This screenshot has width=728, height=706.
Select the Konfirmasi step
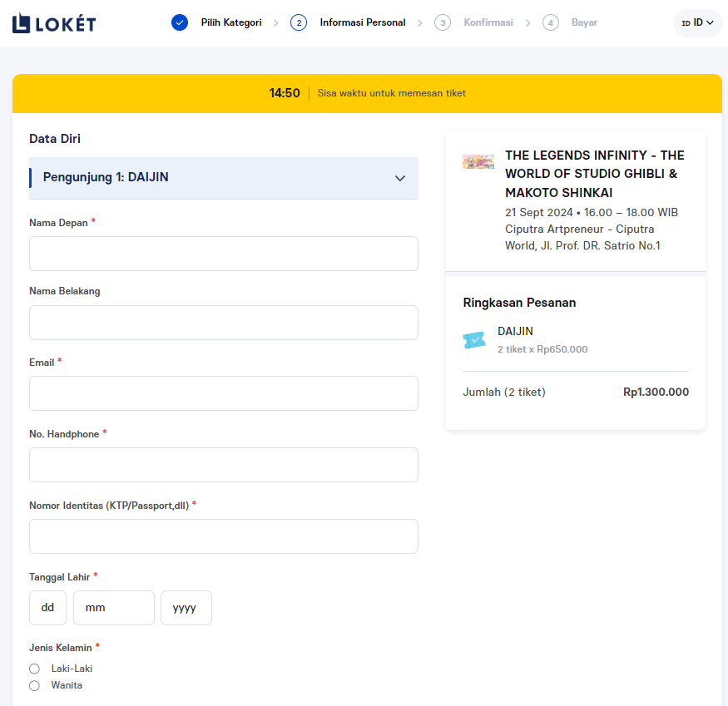click(488, 22)
